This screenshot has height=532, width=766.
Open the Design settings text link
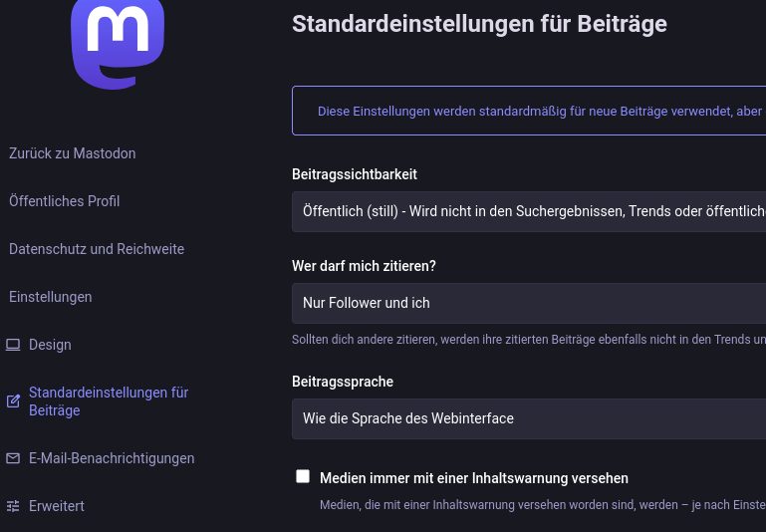click(50, 345)
